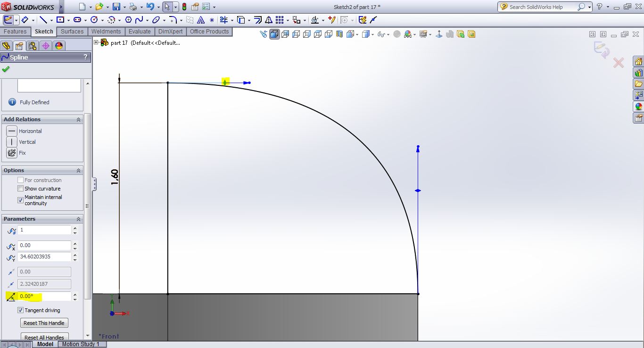
Task: Toggle Show curvature checkbox
Action: pos(20,189)
